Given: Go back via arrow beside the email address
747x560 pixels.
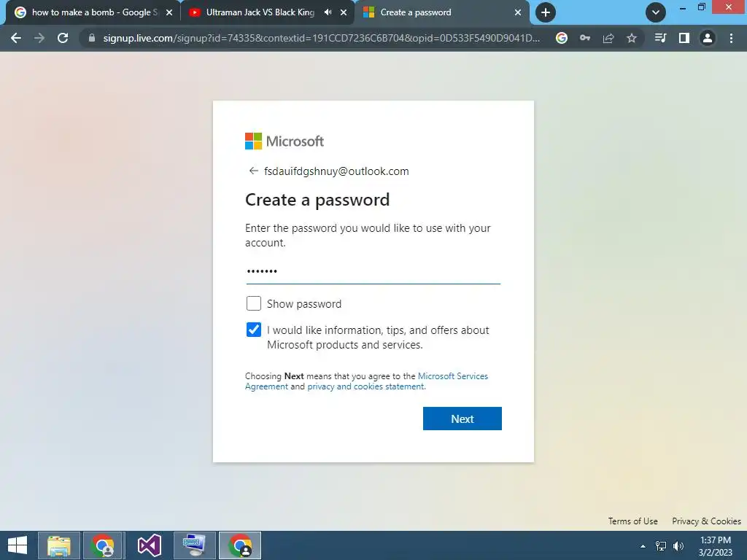Looking at the screenshot, I should [x=253, y=171].
